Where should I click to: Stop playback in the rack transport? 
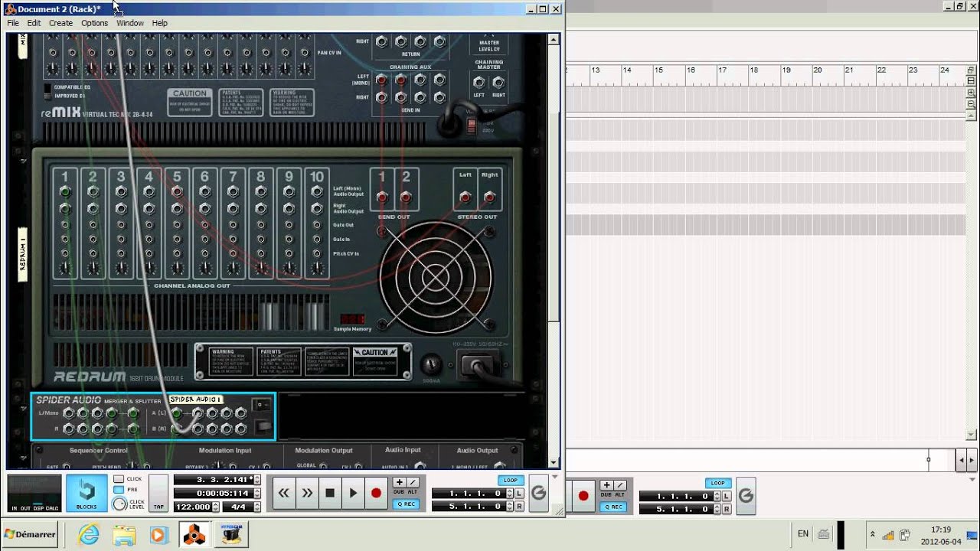[330, 494]
